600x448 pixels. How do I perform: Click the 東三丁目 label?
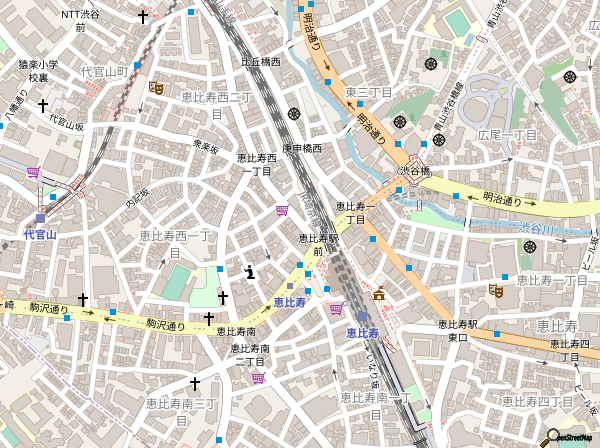pos(368,92)
